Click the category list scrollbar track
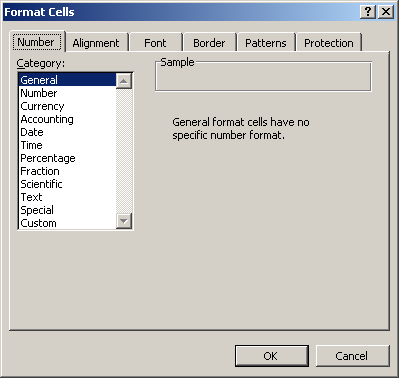The width and height of the screenshot is (399, 378). [124, 151]
